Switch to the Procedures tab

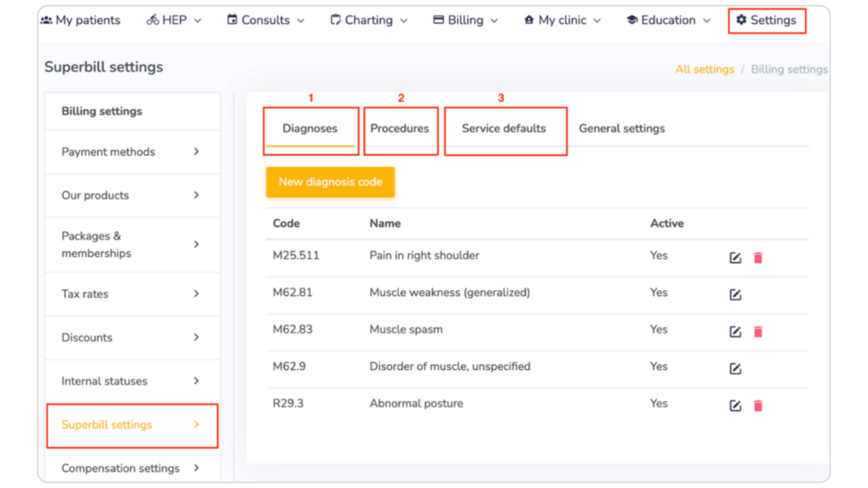click(400, 129)
